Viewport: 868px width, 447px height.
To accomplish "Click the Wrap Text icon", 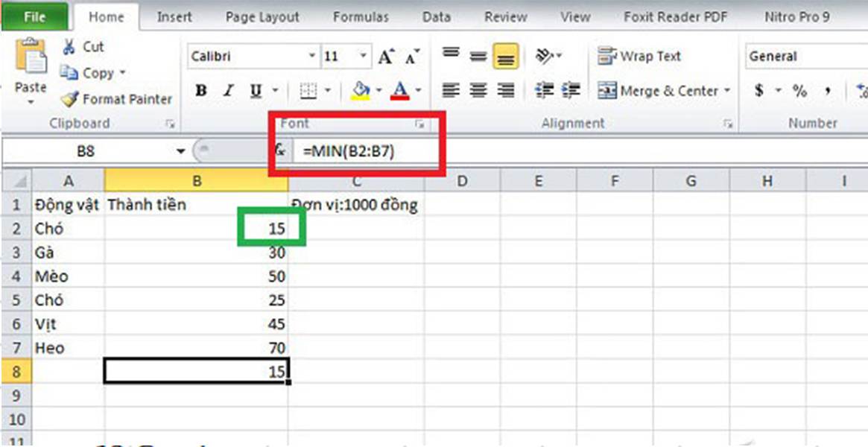I will pyautogui.click(x=637, y=56).
